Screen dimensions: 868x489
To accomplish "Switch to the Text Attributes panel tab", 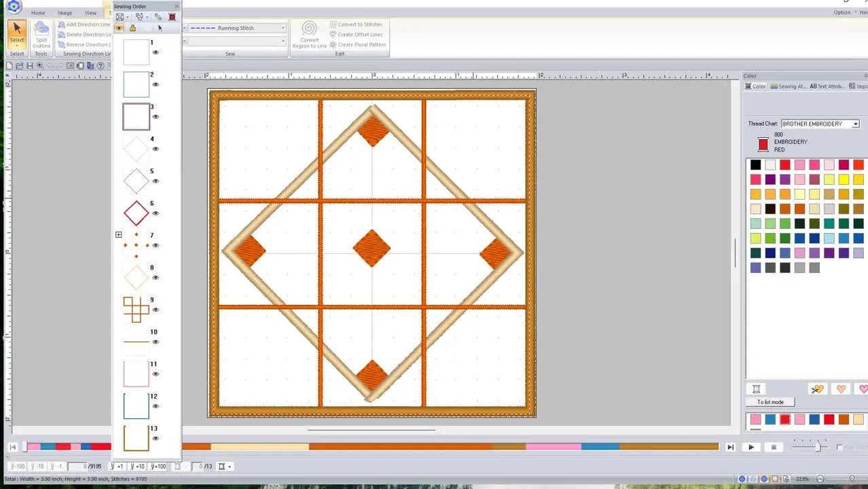I will pyautogui.click(x=827, y=86).
